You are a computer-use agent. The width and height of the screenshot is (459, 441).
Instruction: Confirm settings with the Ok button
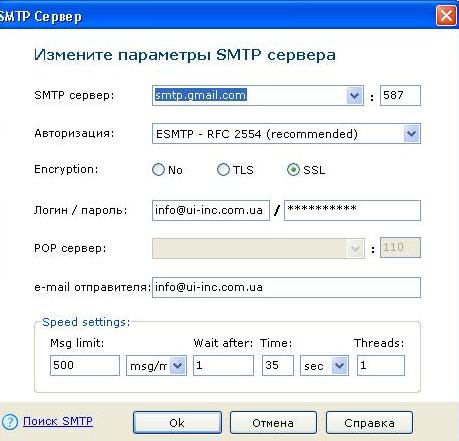177,423
